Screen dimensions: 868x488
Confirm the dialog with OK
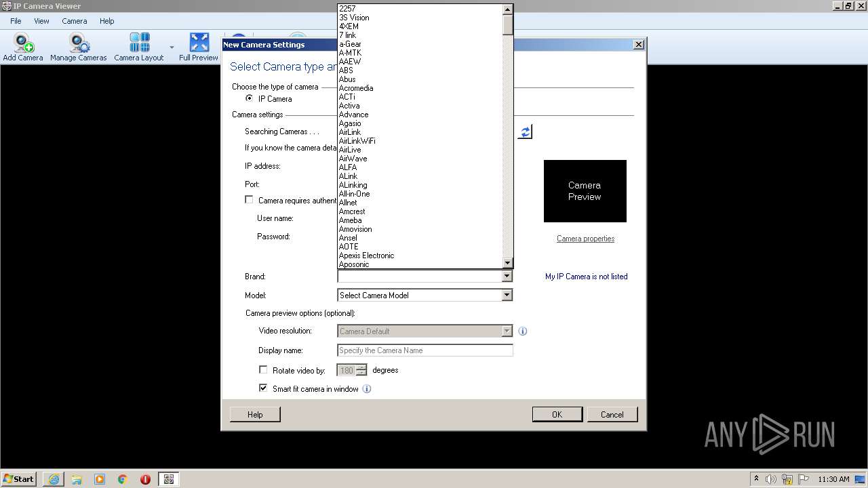click(x=557, y=414)
